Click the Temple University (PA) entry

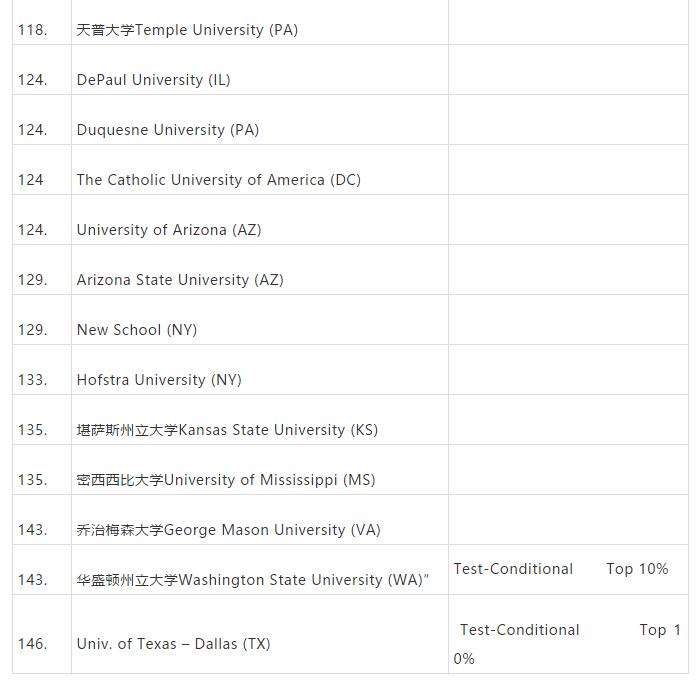pos(187,30)
